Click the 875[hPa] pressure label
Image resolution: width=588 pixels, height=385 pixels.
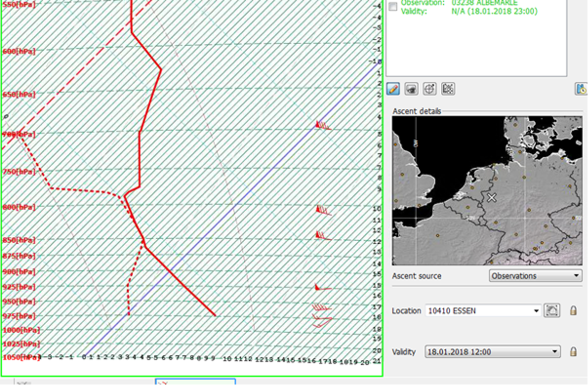pos(19,256)
